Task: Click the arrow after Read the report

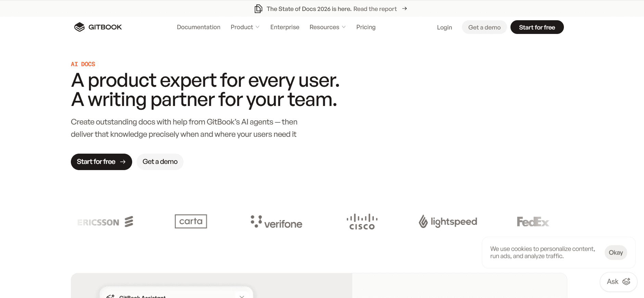Action: [404, 9]
